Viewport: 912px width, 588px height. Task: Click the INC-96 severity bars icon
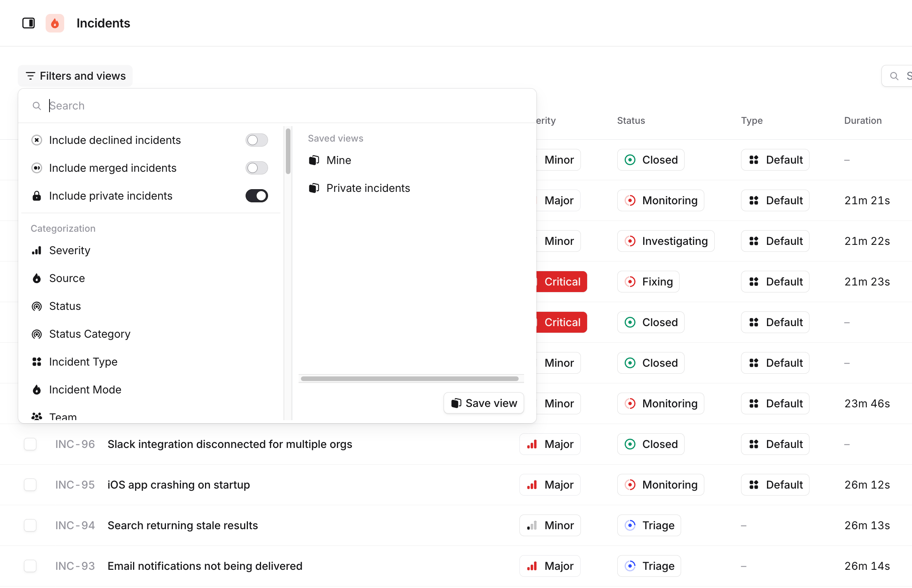(x=532, y=444)
